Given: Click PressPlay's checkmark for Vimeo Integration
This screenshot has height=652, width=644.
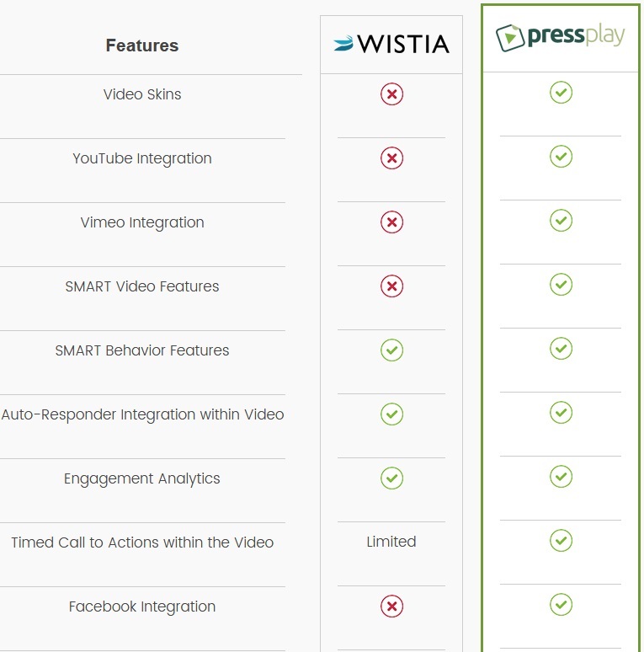Looking at the screenshot, I should (x=561, y=221).
